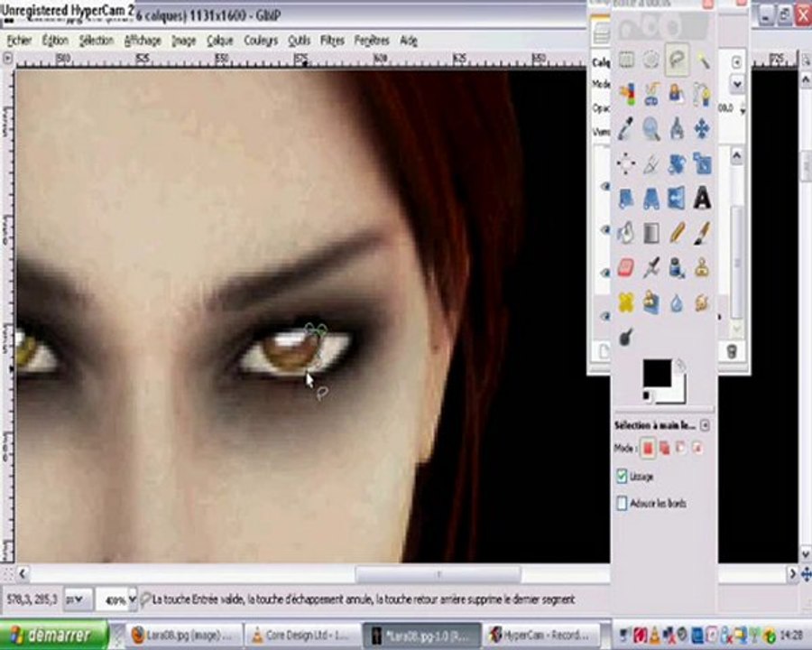
Task: Select the Blend gradient tool
Action: (x=651, y=233)
